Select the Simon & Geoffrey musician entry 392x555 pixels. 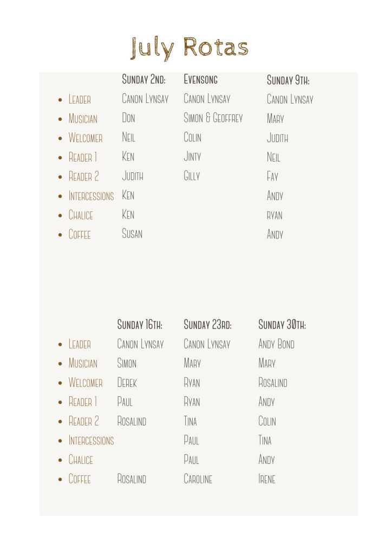click(x=213, y=118)
